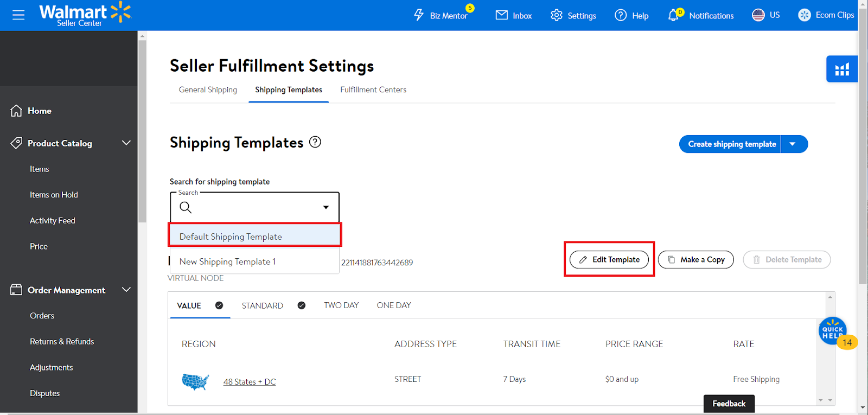Select New Shipping Template 1 option
This screenshot has height=415, width=868.
point(254,261)
